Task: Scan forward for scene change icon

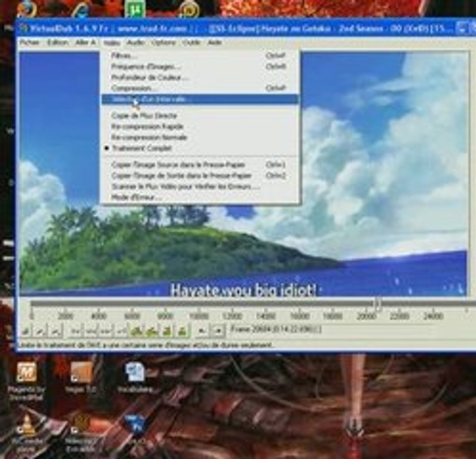Action: pyautogui.click(x=182, y=331)
